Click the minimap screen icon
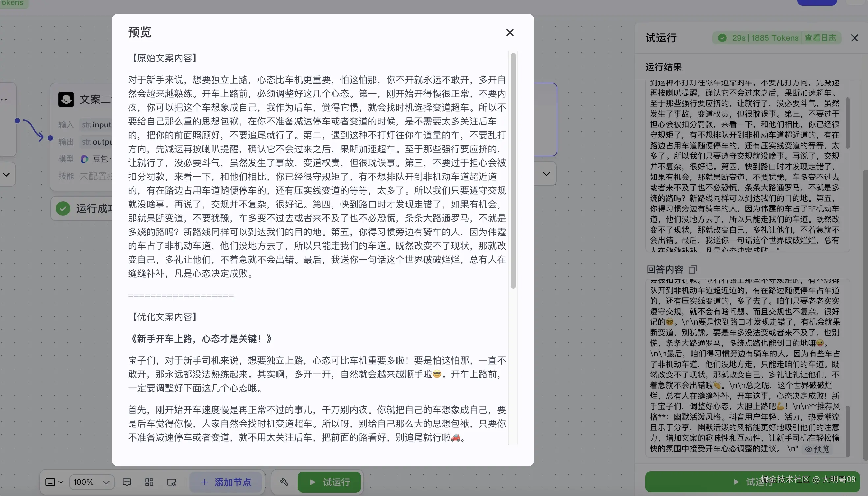Screen dimensions: 868x496 point(172,482)
